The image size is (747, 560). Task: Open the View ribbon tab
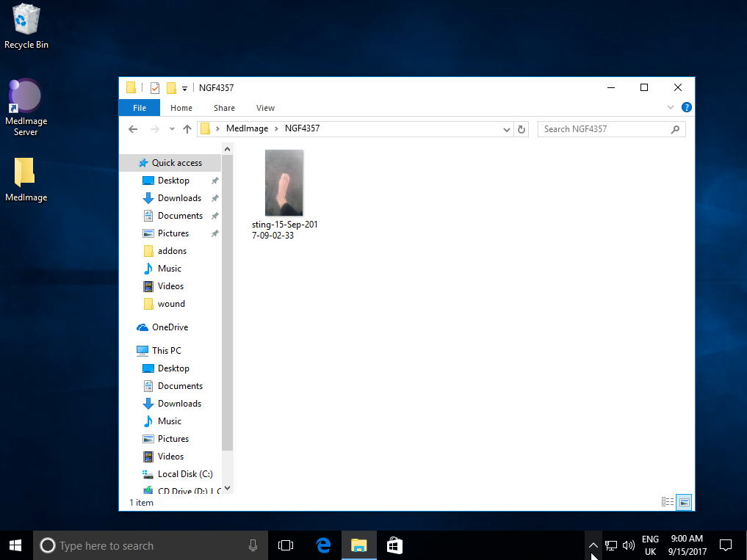pos(265,108)
